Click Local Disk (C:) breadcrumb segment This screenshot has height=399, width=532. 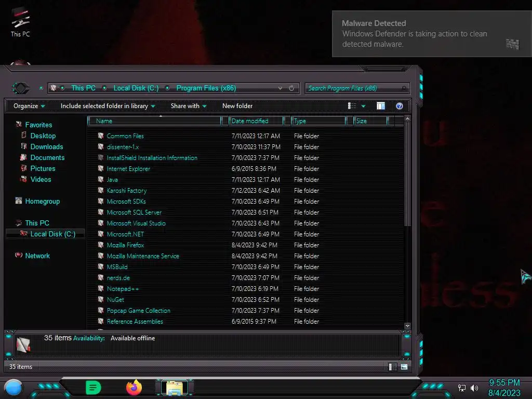[x=136, y=88]
